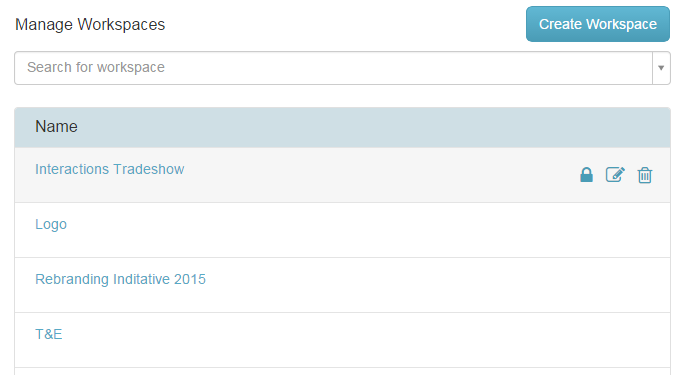The width and height of the screenshot is (679, 375).
Task: Select the blank area of T&E row
Action: (x=368, y=340)
